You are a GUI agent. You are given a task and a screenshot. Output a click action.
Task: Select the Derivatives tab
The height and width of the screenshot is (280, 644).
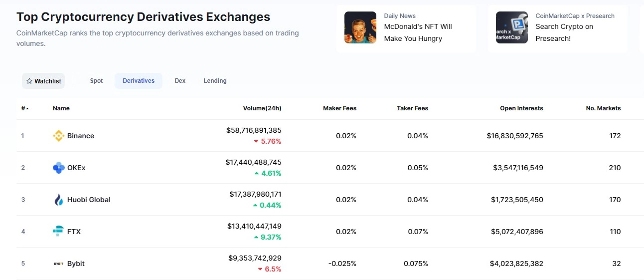coord(139,81)
